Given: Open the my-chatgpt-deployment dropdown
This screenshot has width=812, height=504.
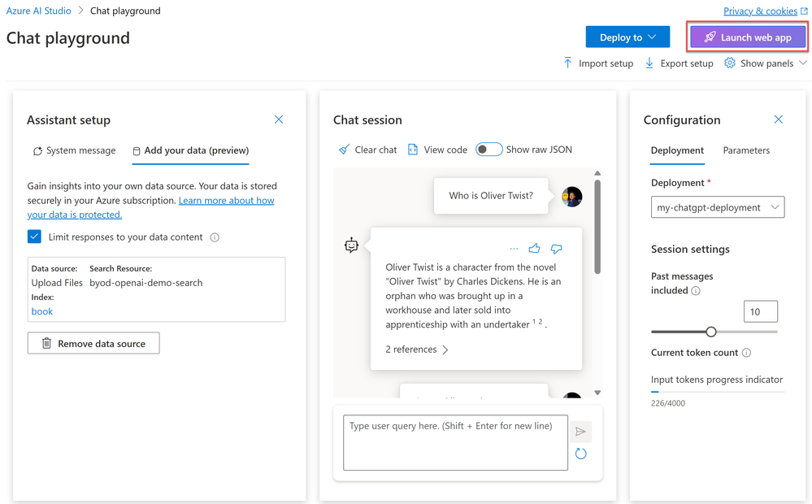Looking at the screenshot, I should coord(718,207).
